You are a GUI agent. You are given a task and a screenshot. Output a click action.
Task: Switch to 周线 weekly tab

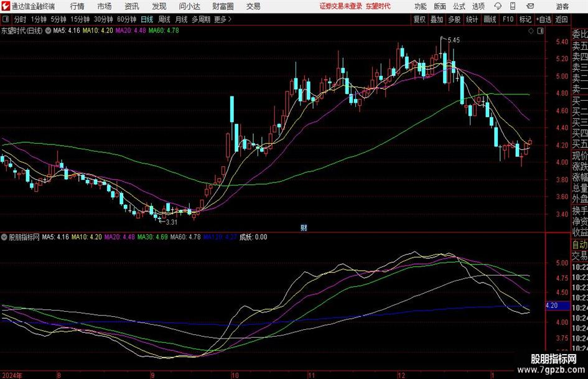coord(164,19)
